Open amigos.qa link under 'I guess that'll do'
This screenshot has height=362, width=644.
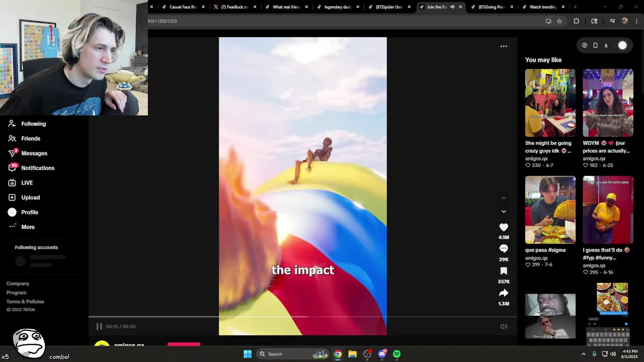tap(594, 265)
